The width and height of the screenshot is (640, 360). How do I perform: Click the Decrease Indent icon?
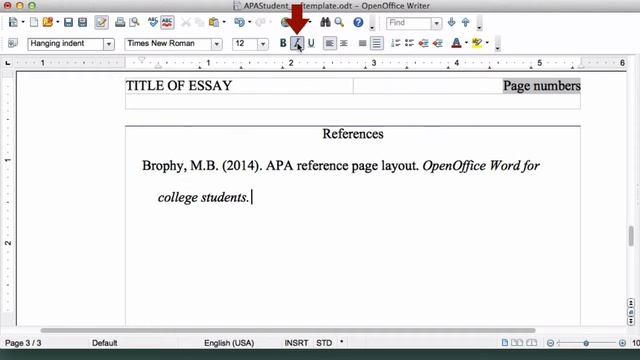click(x=423, y=43)
